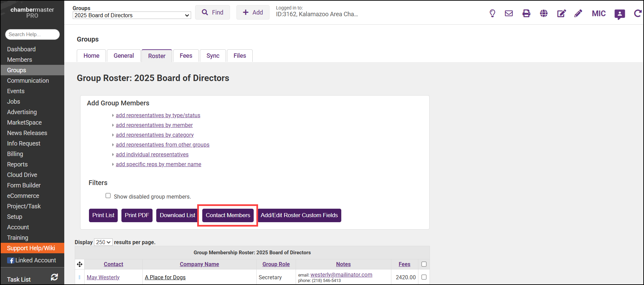644x285 pixels.
Task: Open the globe icon in header
Action: tap(544, 14)
